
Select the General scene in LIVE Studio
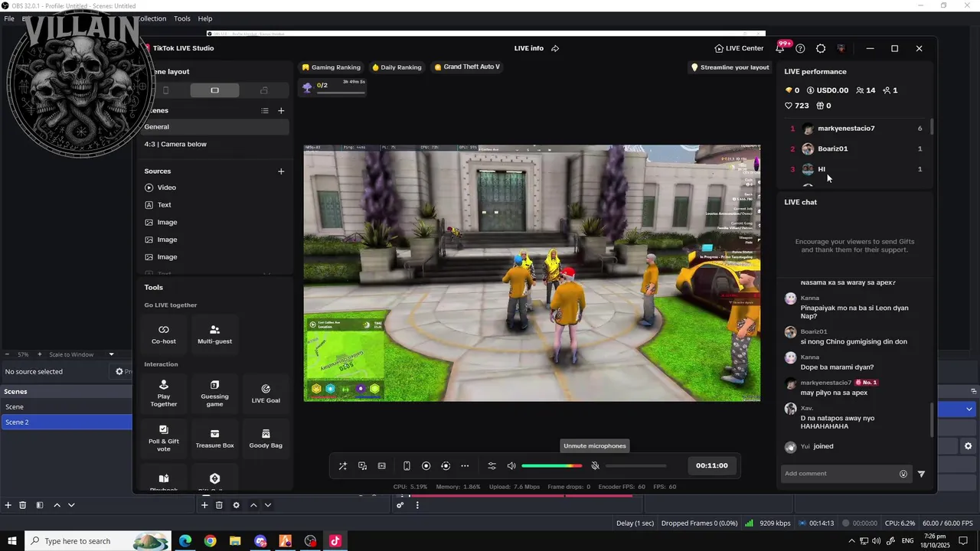(x=214, y=127)
